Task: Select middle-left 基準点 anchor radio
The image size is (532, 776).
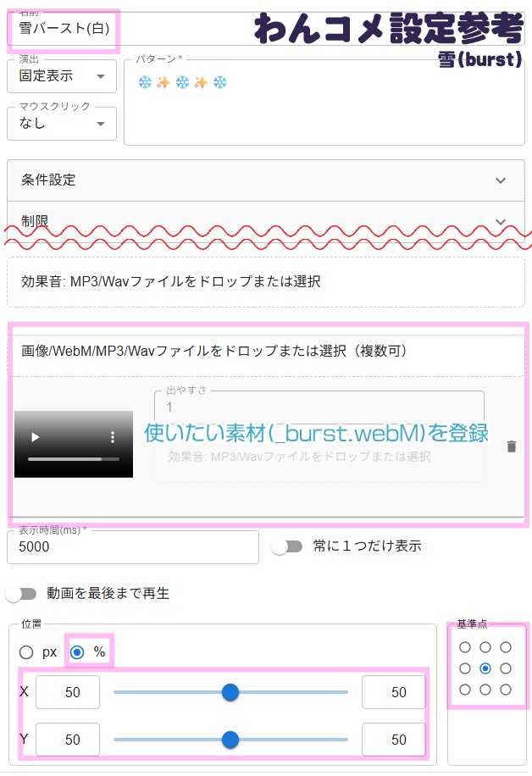Action: (x=465, y=668)
